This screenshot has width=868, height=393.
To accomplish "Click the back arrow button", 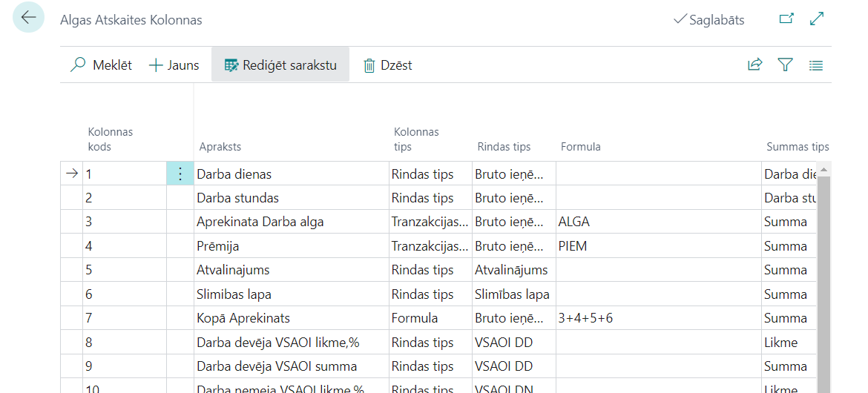I will (x=28, y=18).
